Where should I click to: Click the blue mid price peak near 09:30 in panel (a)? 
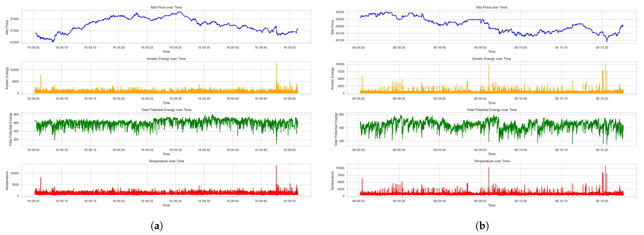click(179, 12)
